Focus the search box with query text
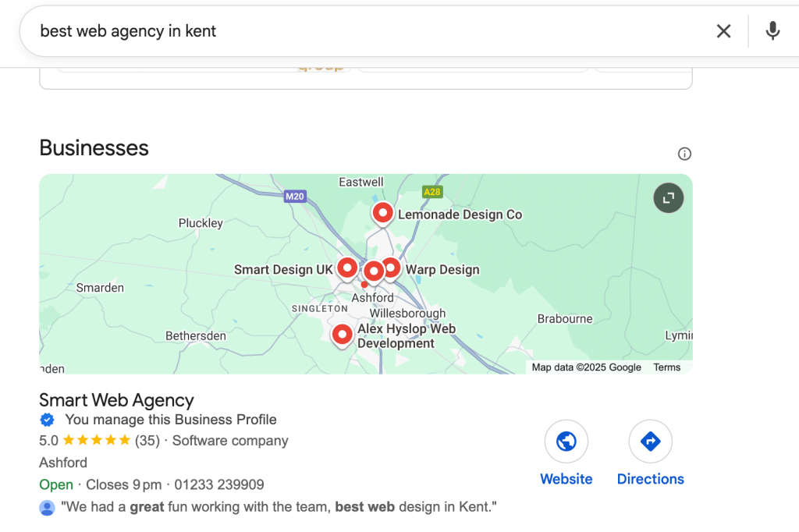This screenshot has width=799, height=532. [312, 31]
